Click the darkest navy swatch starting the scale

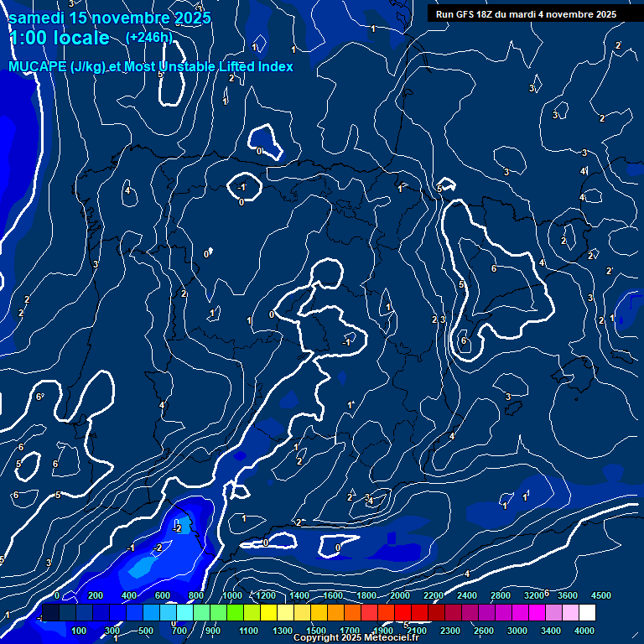click(50, 612)
